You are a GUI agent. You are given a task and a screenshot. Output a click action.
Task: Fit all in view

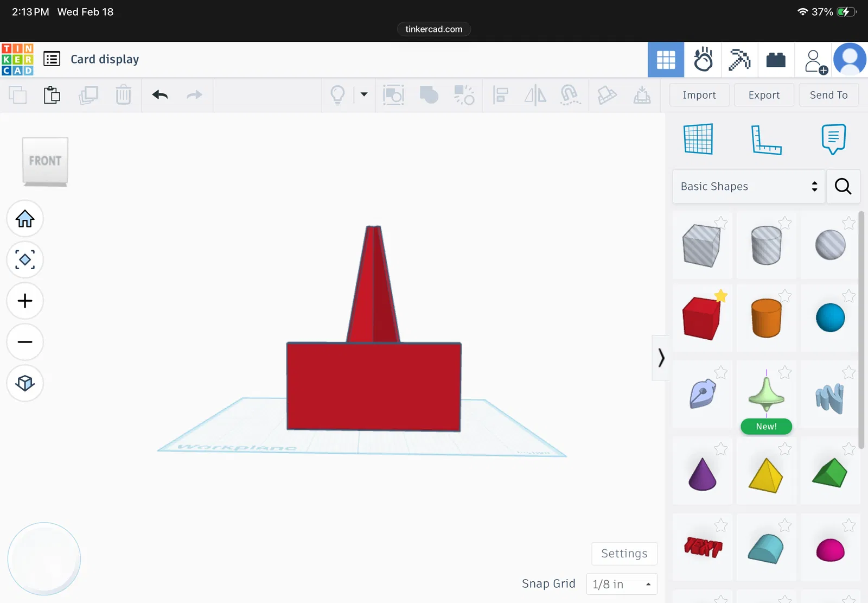point(25,259)
